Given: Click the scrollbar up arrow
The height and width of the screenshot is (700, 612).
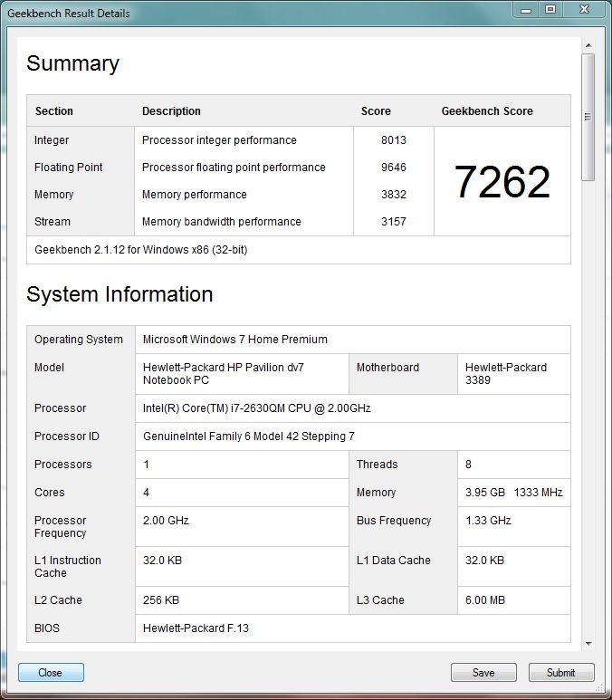Looking at the screenshot, I should coord(588,45).
